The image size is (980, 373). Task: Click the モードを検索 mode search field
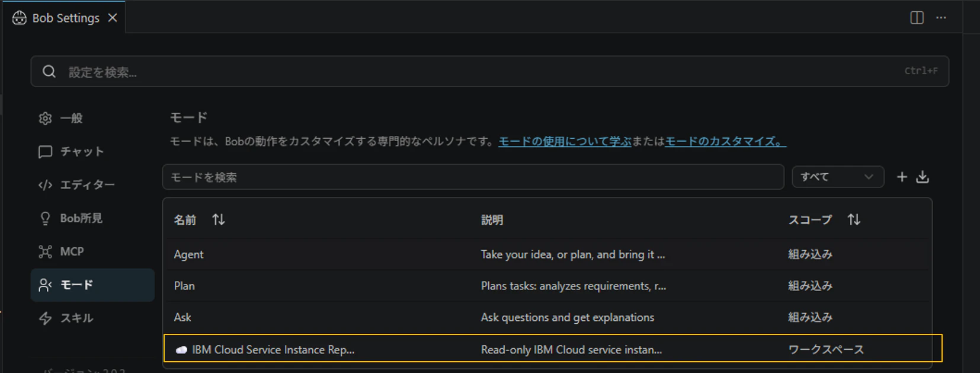tap(473, 177)
